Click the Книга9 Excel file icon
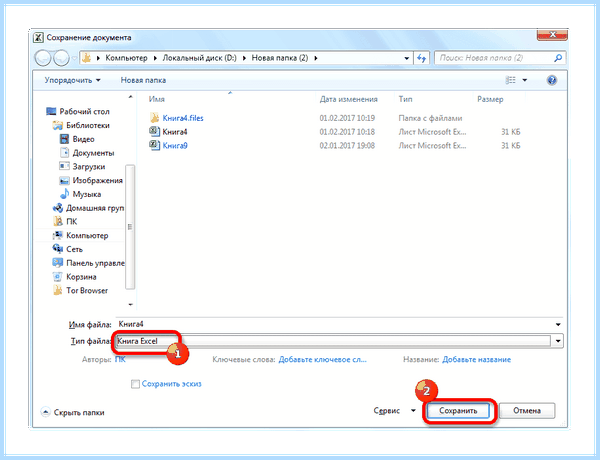Viewport: 600px width, 460px height. [155, 145]
